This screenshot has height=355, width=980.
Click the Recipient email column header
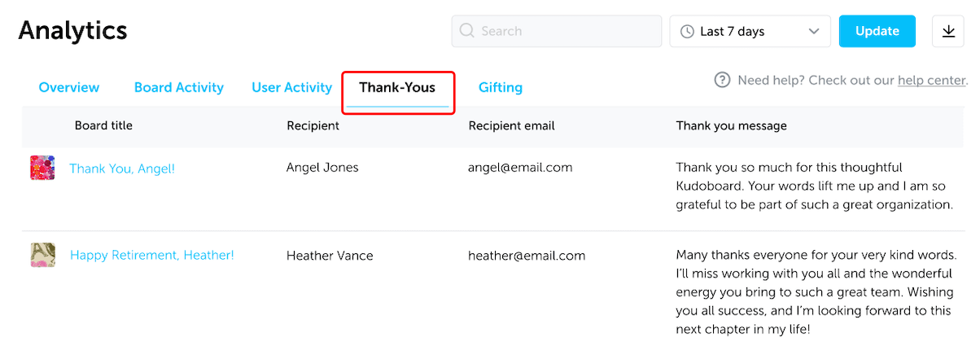coord(512,125)
